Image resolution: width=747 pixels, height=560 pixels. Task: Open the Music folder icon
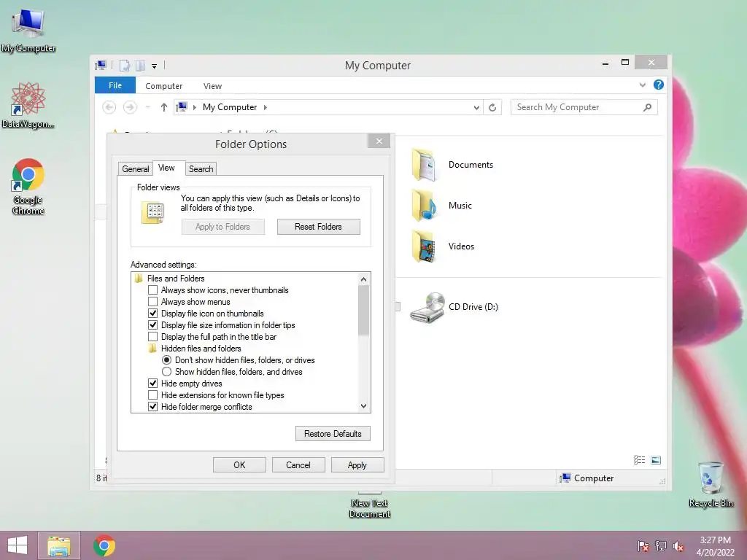pos(424,206)
